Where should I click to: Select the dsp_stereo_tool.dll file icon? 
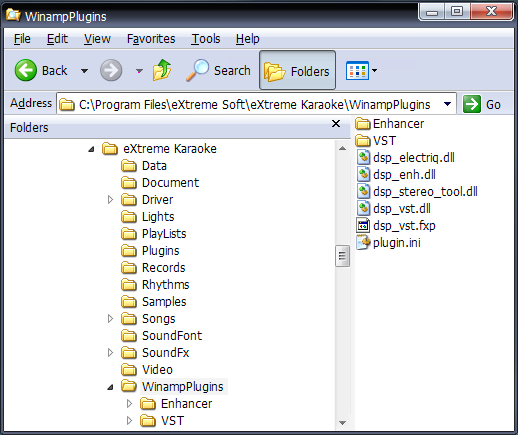point(363,191)
